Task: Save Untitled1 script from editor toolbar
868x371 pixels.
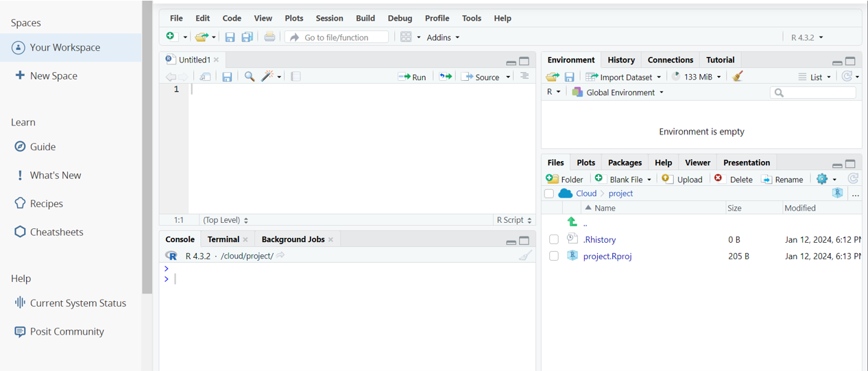Action: 227,77
